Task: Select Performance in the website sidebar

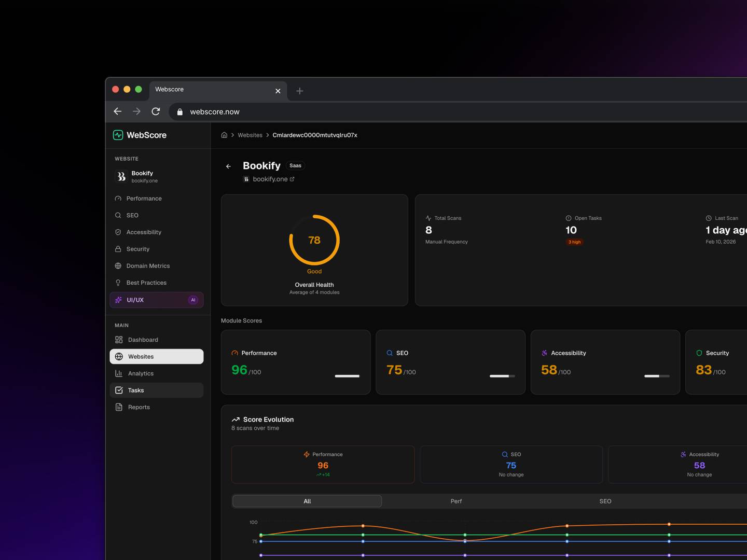Action: [x=144, y=198]
